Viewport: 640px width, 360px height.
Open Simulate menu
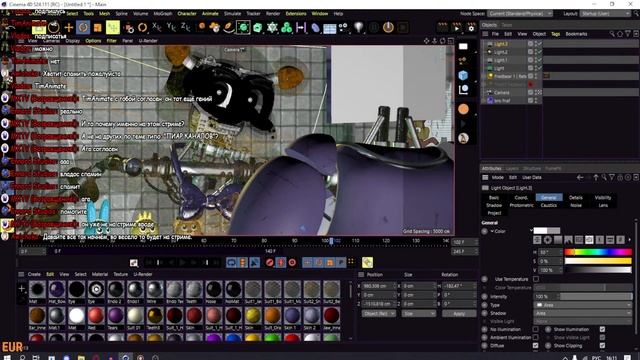click(x=232, y=13)
